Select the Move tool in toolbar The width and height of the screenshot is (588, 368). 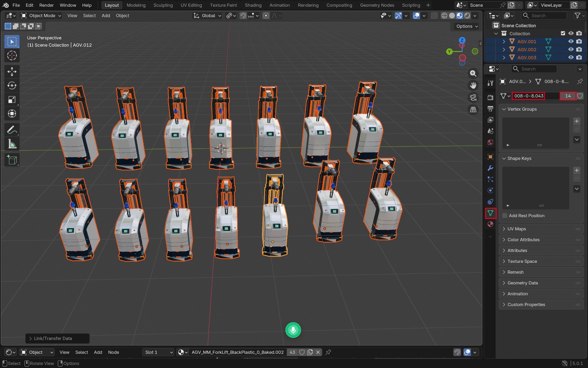[x=12, y=71]
